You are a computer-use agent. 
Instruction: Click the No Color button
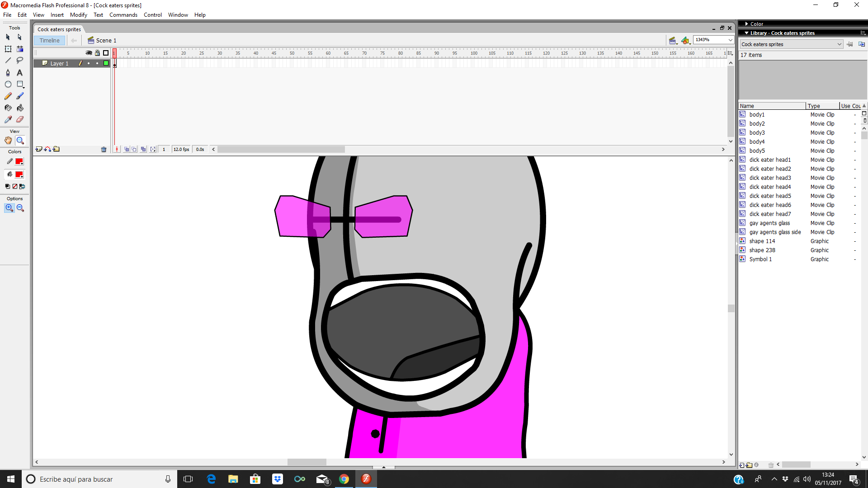click(x=14, y=187)
